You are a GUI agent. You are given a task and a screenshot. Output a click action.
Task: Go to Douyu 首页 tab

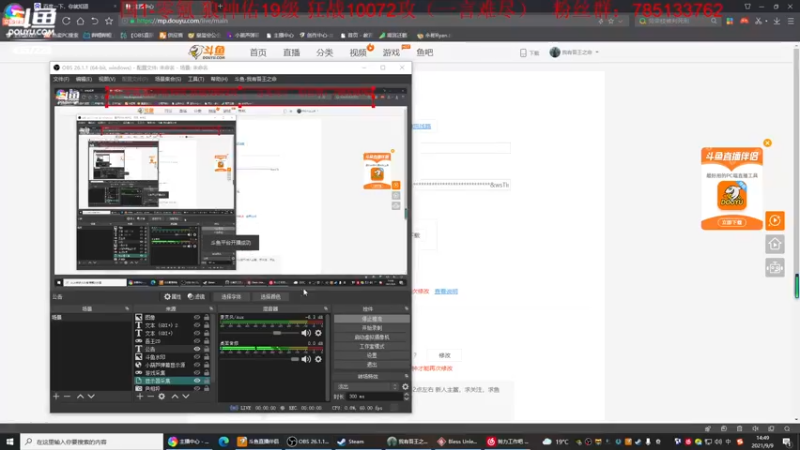tap(258, 53)
